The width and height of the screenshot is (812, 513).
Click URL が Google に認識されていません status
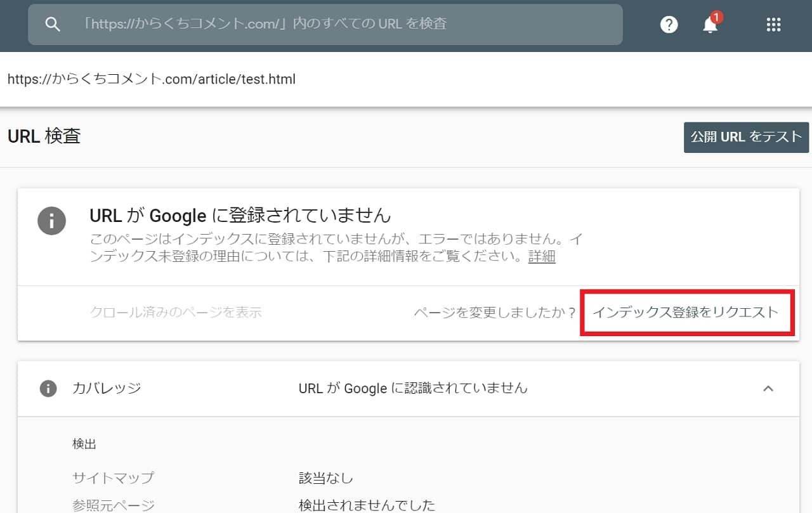click(413, 388)
